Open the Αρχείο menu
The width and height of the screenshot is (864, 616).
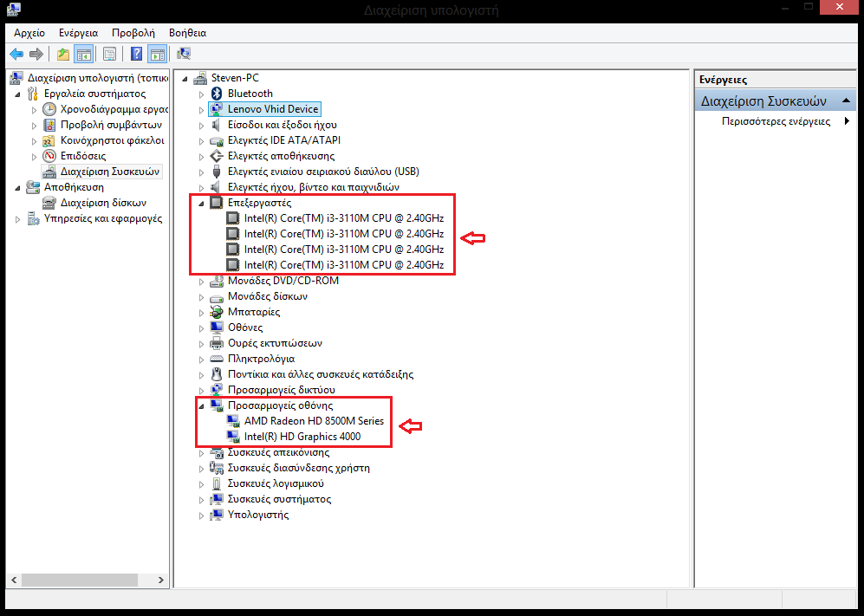pyautogui.click(x=29, y=33)
